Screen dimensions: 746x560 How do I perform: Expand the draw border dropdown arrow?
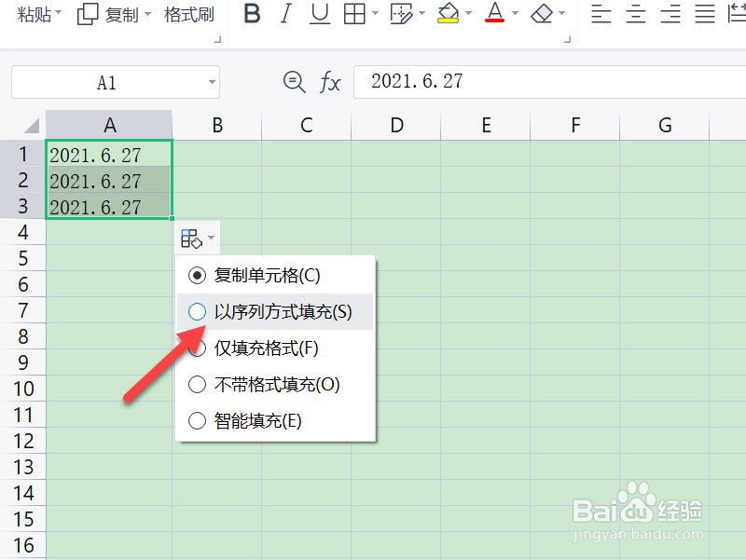pos(421,13)
